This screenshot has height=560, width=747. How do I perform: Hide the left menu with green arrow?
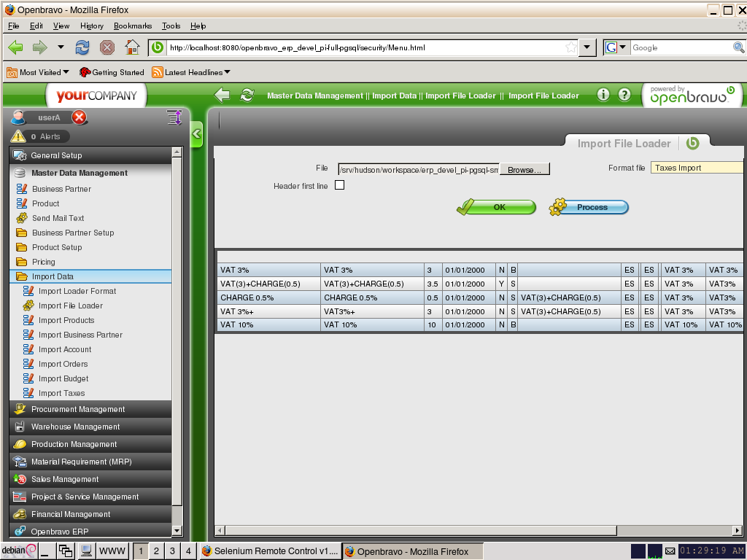click(197, 134)
